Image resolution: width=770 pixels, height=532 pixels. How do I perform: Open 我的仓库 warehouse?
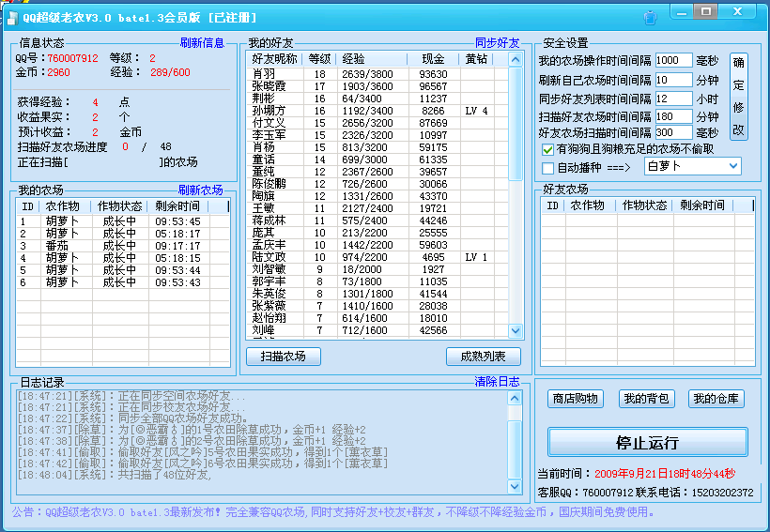click(x=716, y=399)
